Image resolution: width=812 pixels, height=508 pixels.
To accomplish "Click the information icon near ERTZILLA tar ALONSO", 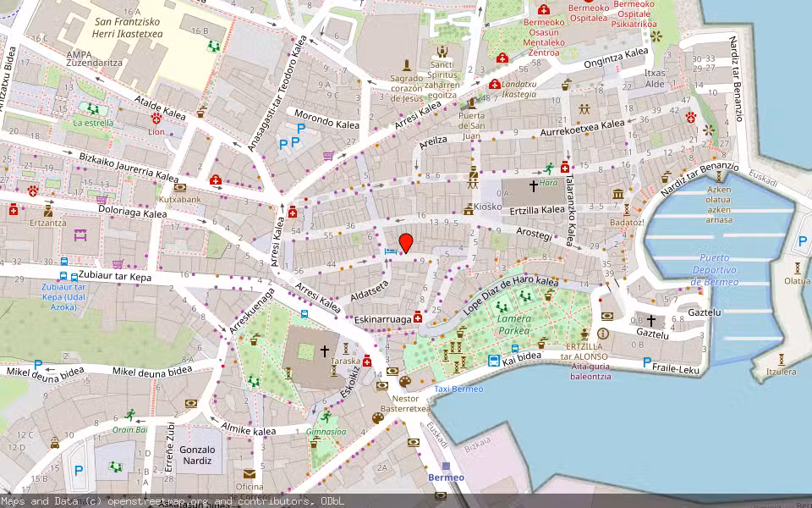I will pos(603,333).
